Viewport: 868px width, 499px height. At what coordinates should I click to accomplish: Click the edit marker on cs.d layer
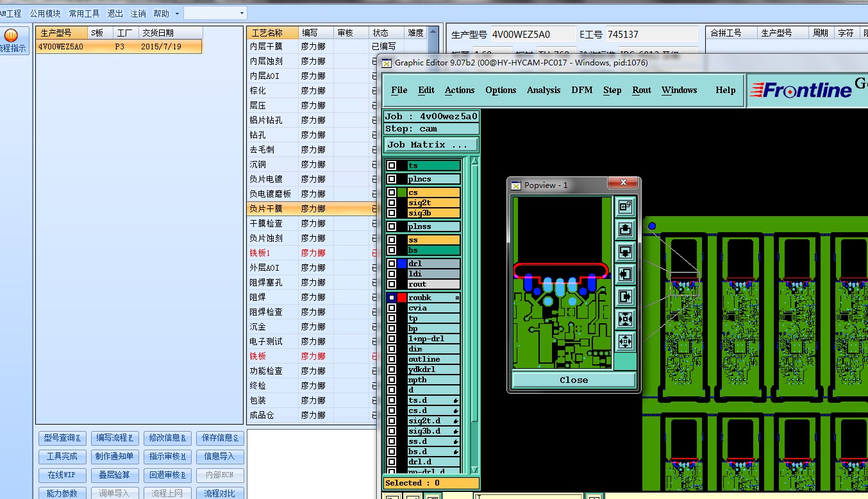[456, 410]
